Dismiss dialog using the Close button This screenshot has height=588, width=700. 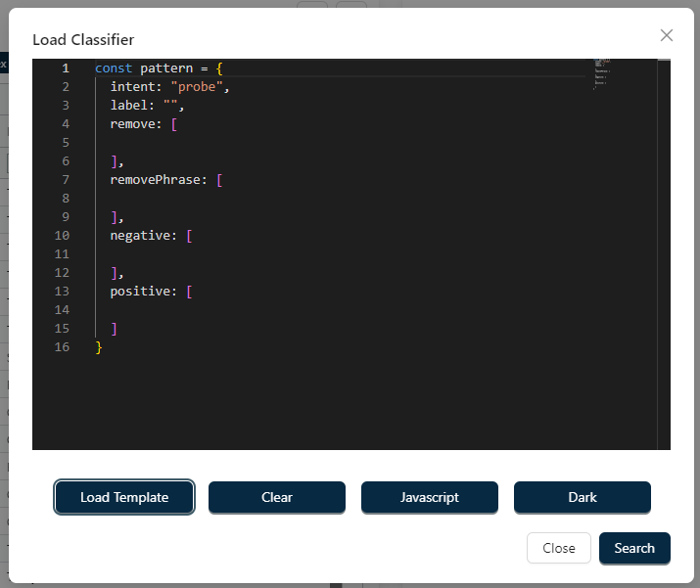pos(558,548)
